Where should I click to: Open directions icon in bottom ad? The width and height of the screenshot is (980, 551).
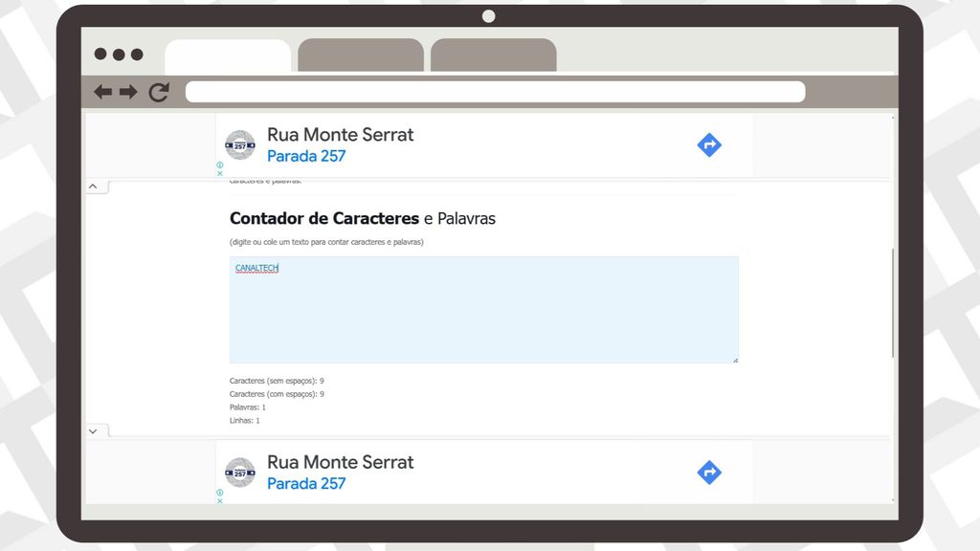click(x=709, y=473)
